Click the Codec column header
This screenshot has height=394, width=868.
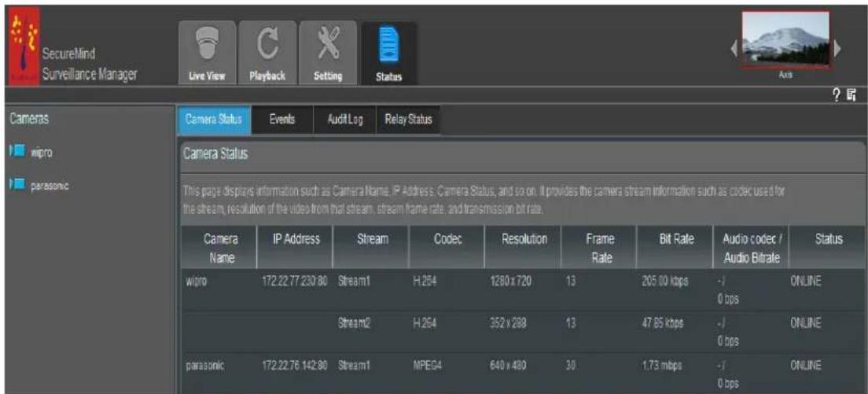point(446,249)
